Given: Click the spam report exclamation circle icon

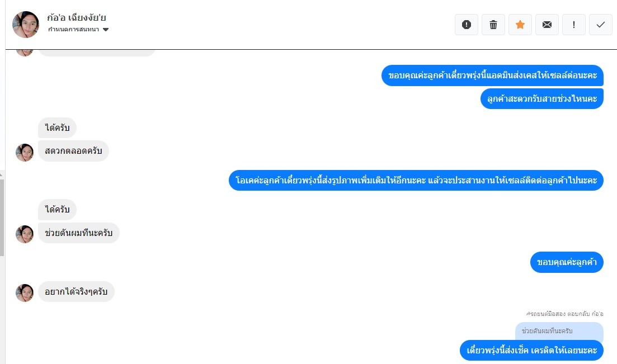Looking at the screenshot, I should (467, 25).
